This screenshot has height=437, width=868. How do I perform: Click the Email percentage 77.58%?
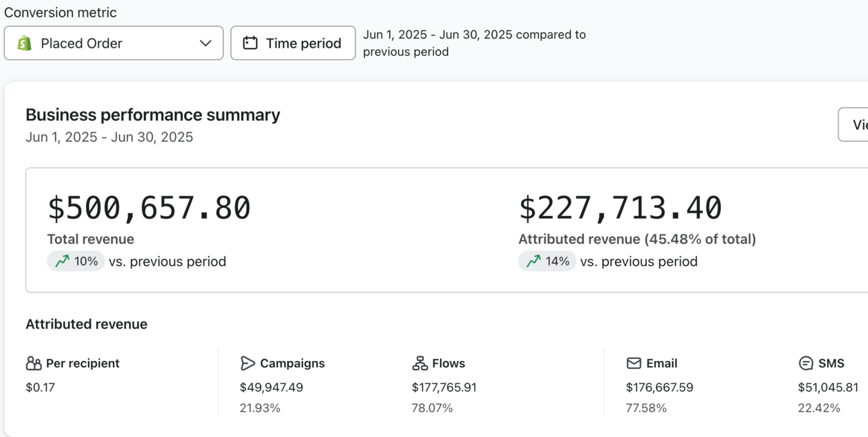[646, 408]
